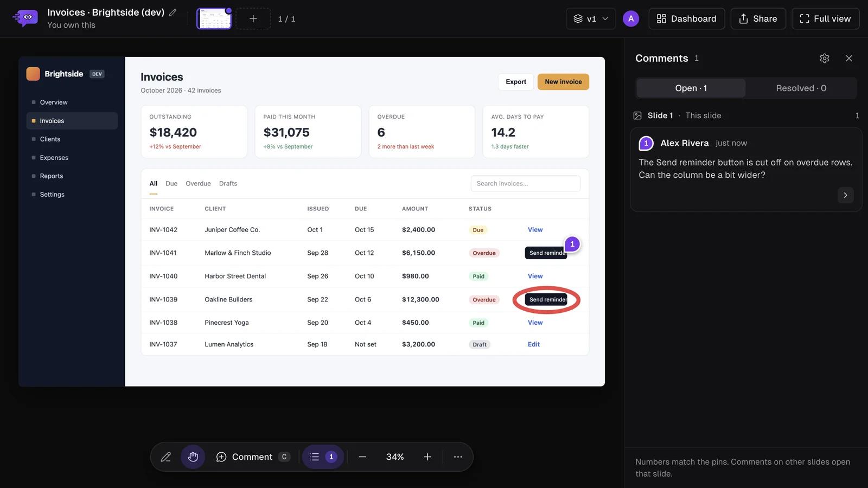The height and width of the screenshot is (488, 868).
Task: Click the Search invoices field
Action: click(525, 183)
